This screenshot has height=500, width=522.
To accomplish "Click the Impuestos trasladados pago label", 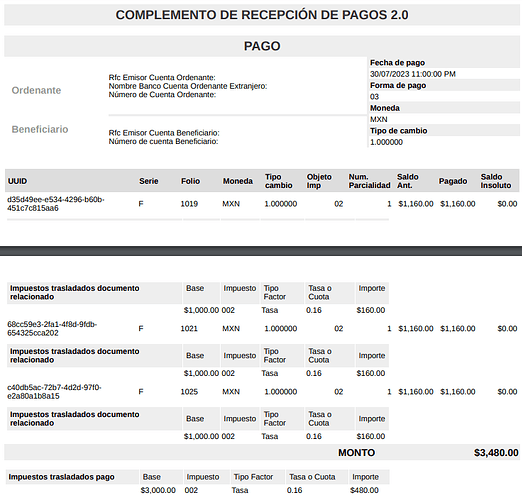I will click(61, 477).
